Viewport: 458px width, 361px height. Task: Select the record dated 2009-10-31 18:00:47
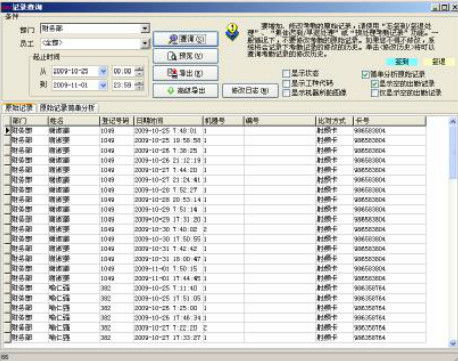(218, 259)
